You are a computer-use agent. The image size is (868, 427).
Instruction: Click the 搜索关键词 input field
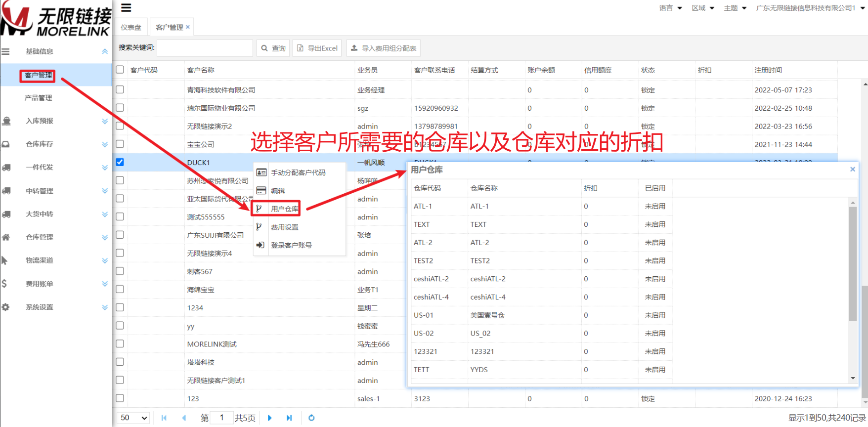205,48
